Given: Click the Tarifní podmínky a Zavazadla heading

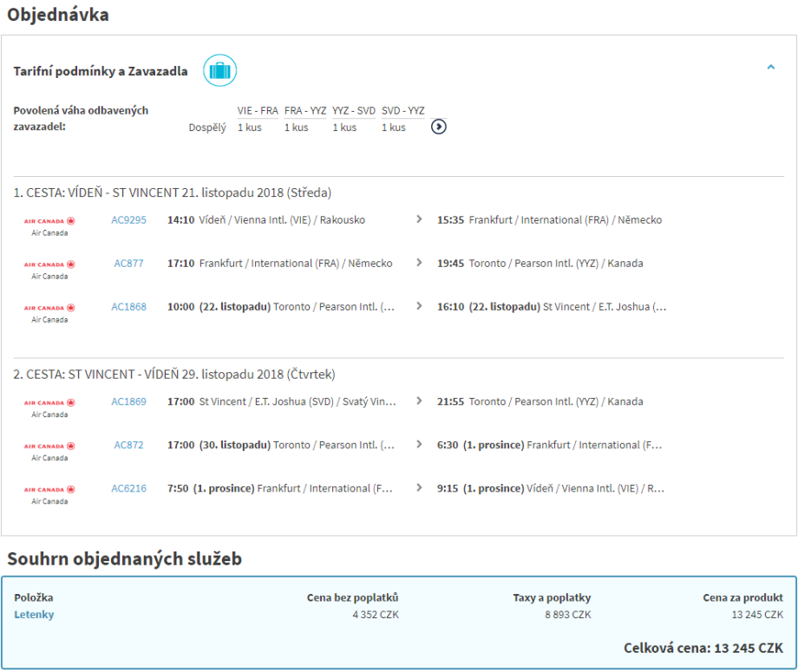Looking at the screenshot, I should pyautogui.click(x=101, y=71).
